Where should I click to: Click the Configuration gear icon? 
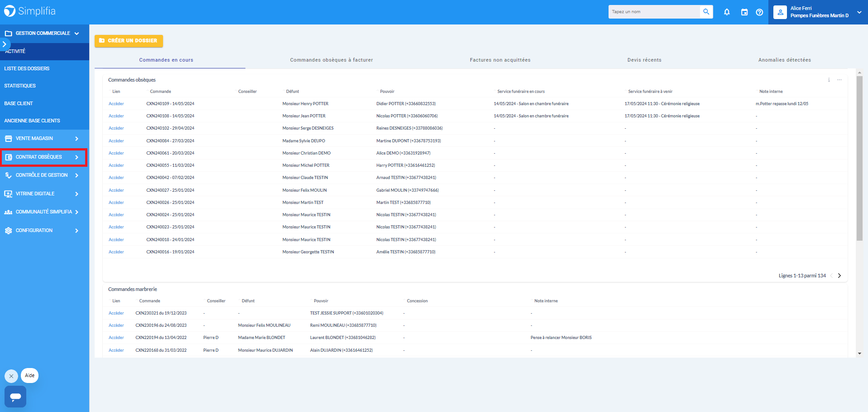pos(9,230)
